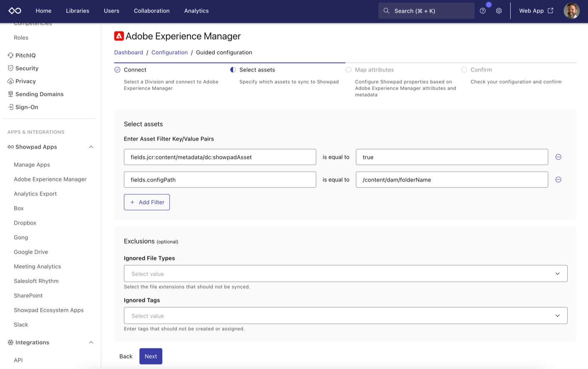Open the help question mark icon
This screenshot has height=369, width=588.
[482, 11]
